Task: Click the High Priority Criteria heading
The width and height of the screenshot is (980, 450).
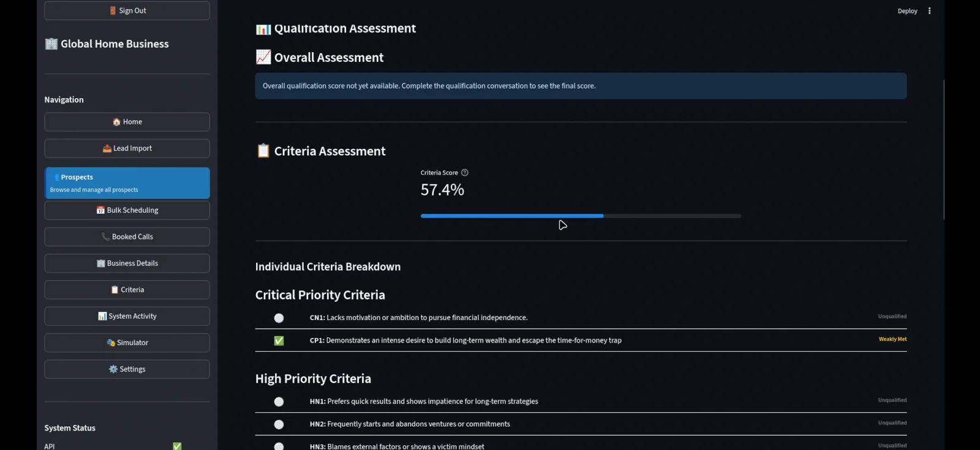Action: pos(313,379)
